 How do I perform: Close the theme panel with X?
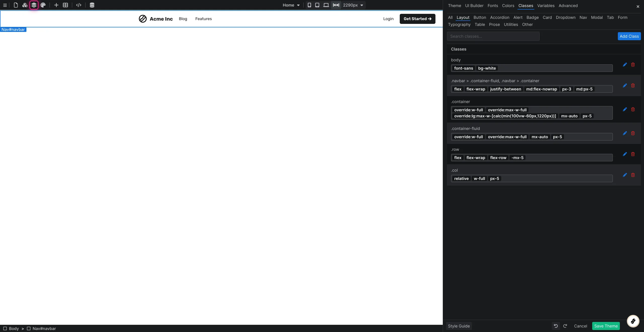[x=638, y=7]
